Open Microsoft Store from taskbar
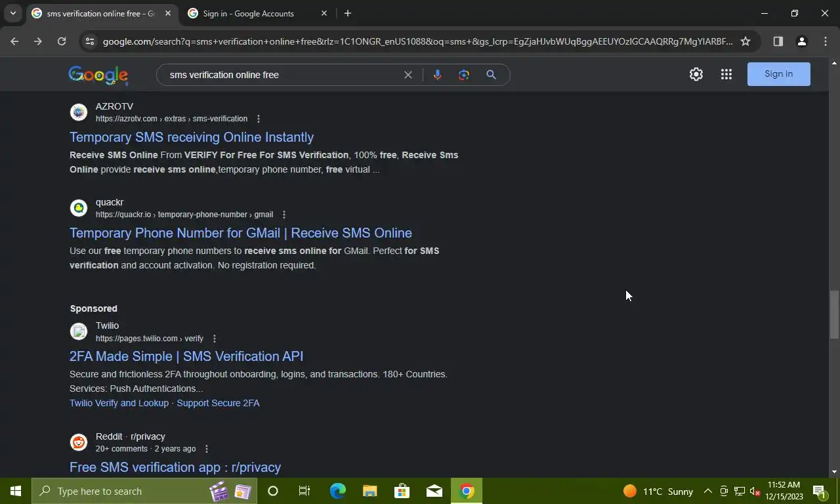 point(402,491)
